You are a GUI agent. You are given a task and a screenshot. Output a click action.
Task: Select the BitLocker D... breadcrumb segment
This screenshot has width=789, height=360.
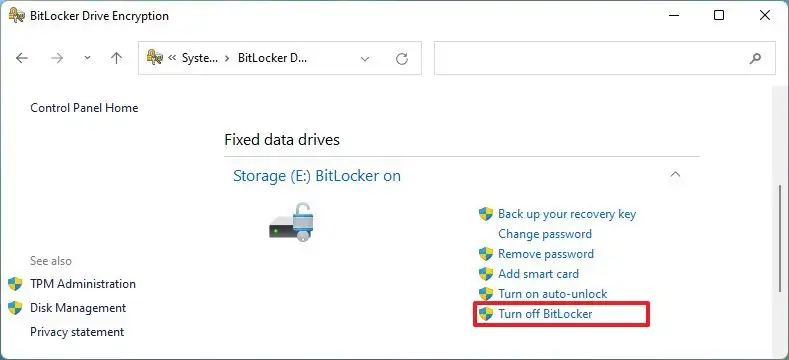[x=272, y=58]
